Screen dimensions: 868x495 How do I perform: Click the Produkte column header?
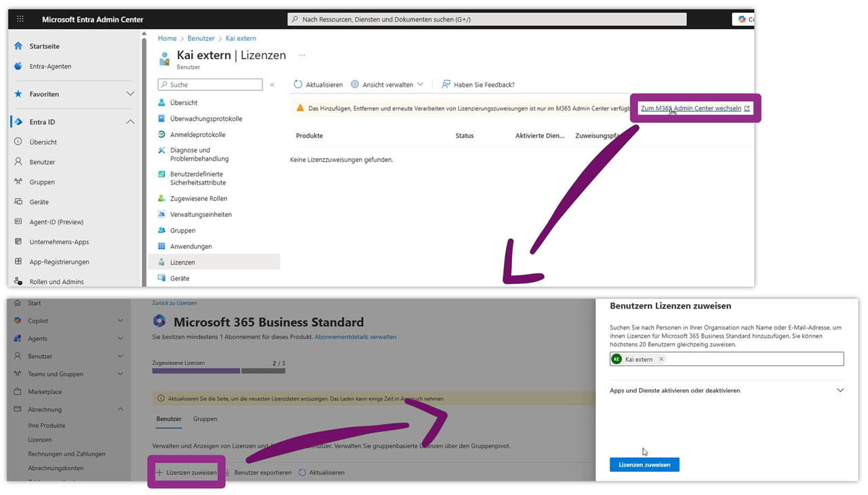coord(309,136)
